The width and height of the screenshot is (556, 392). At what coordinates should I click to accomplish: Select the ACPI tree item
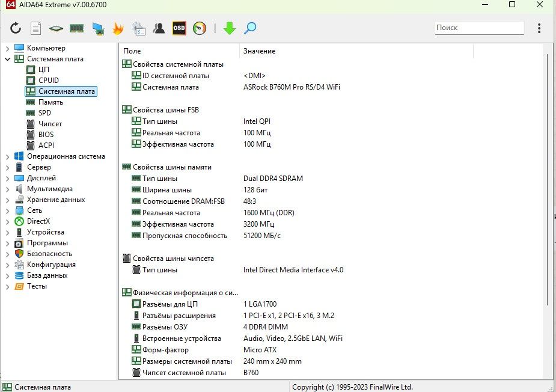click(x=46, y=145)
